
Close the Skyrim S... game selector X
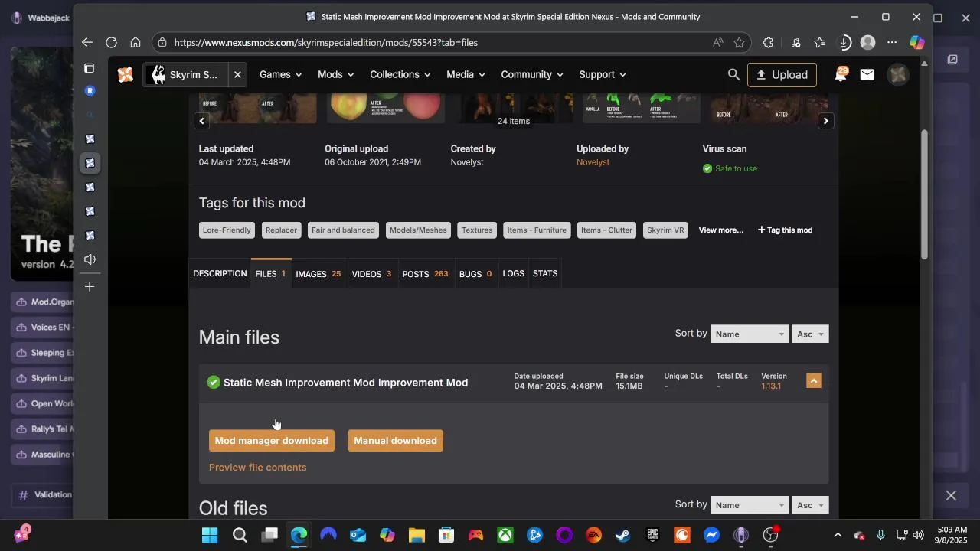tap(237, 74)
